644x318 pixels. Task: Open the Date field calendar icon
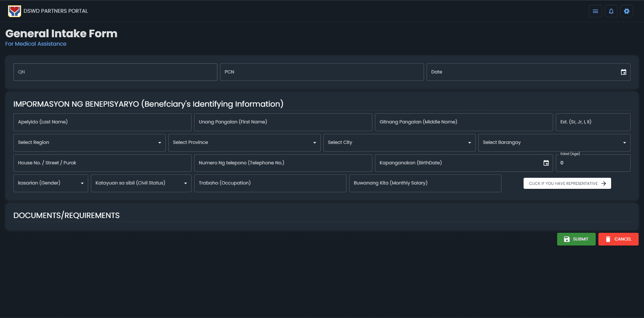pyautogui.click(x=623, y=72)
